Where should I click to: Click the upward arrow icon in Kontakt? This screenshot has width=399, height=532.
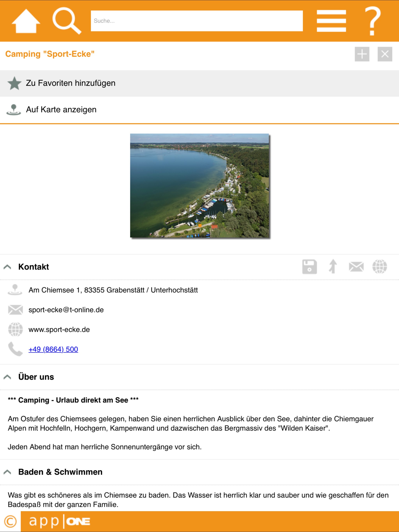tap(333, 266)
